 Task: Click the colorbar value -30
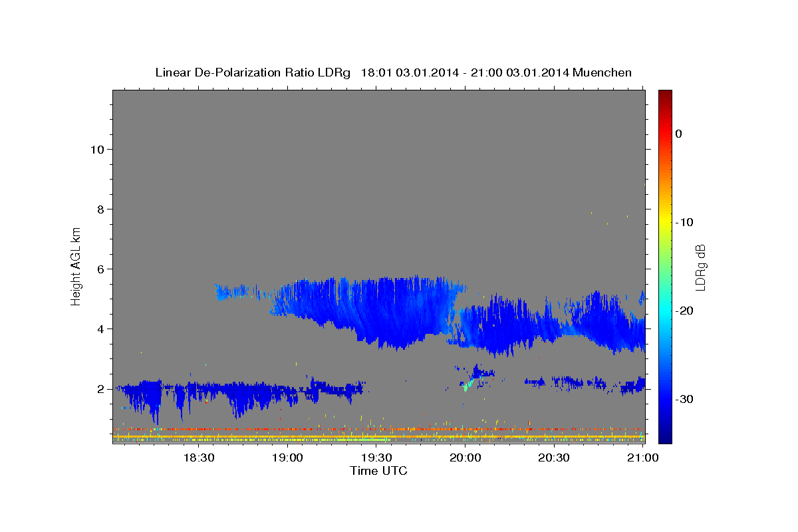click(684, 399)
